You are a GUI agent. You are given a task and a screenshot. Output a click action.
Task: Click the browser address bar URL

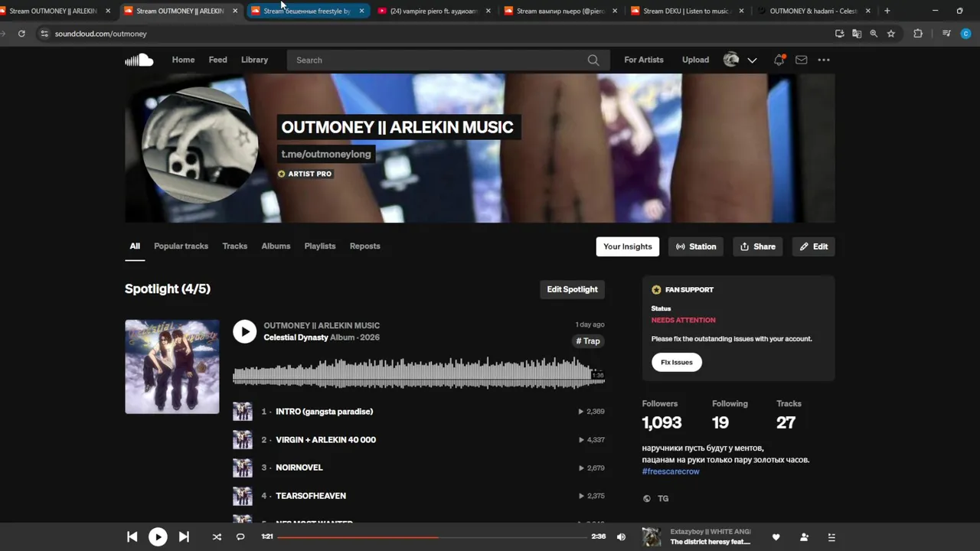[100, 34]
